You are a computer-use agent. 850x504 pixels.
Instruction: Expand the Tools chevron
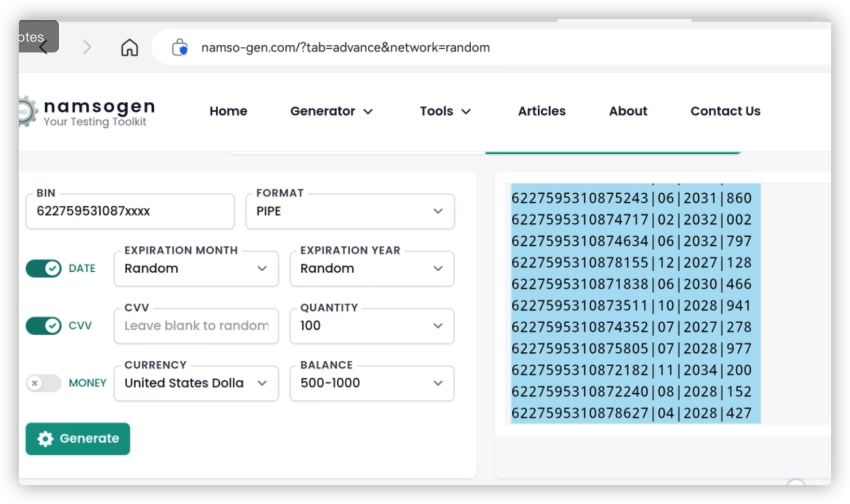(x=466, y=112)
